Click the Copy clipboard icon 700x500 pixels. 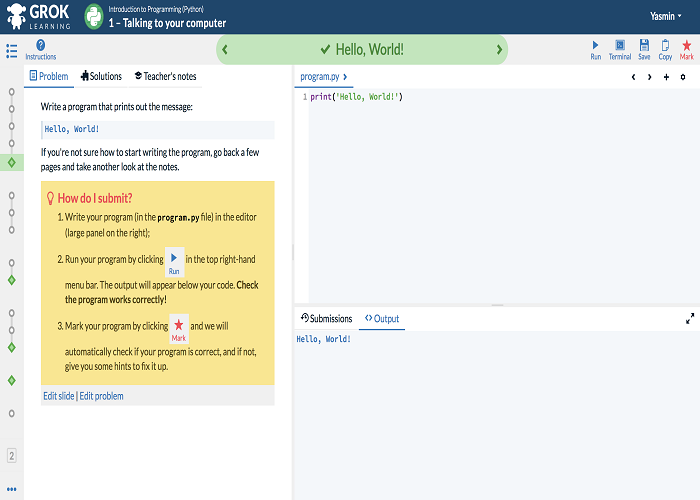click(665, 46)
